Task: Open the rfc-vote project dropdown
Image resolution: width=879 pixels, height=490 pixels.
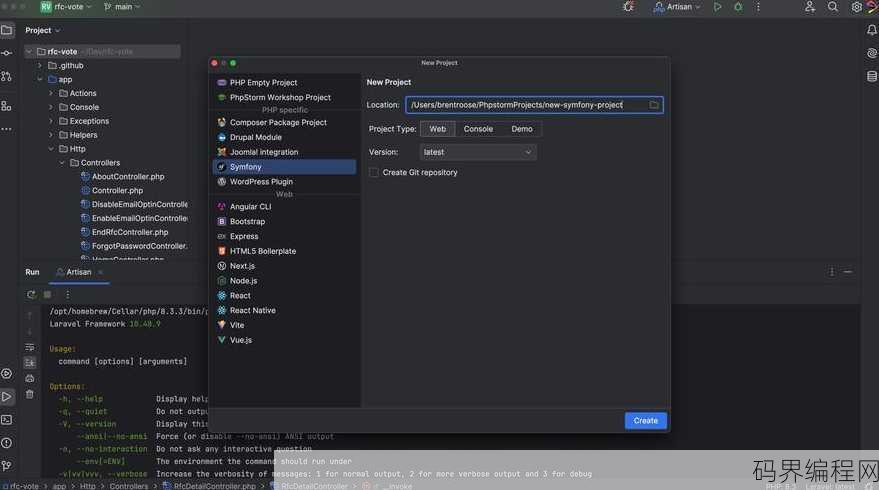Action: coord(66,7)
